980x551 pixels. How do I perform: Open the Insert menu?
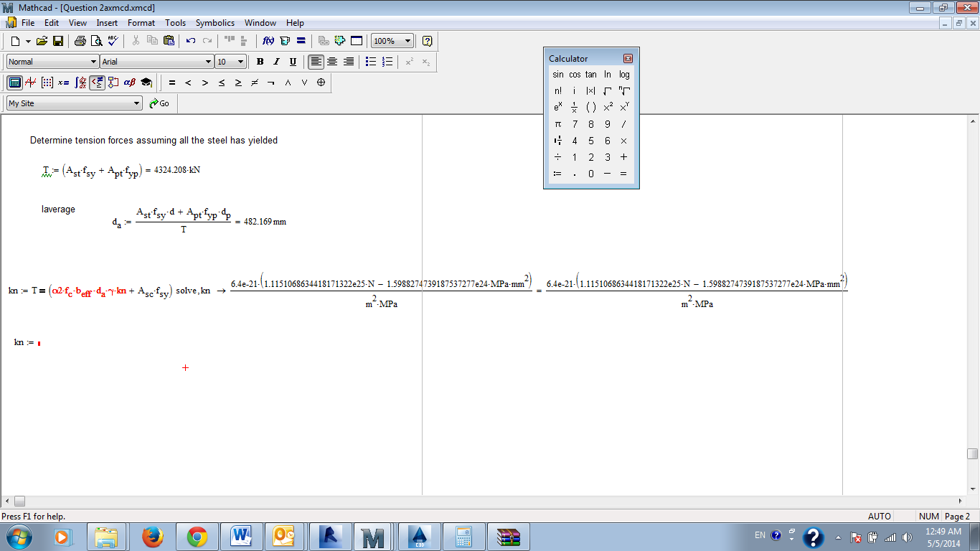107,23
